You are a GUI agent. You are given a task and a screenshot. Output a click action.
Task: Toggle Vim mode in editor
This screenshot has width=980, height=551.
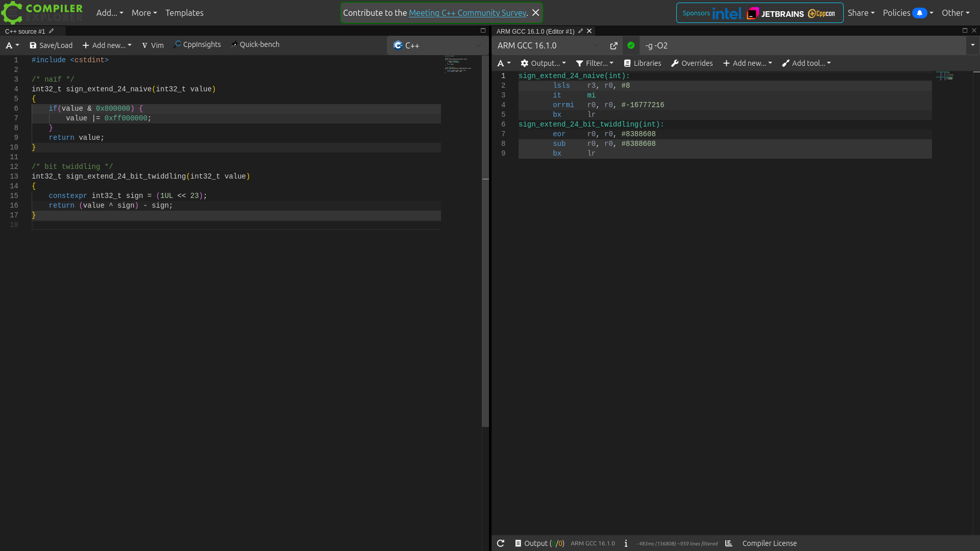point(153,45)
